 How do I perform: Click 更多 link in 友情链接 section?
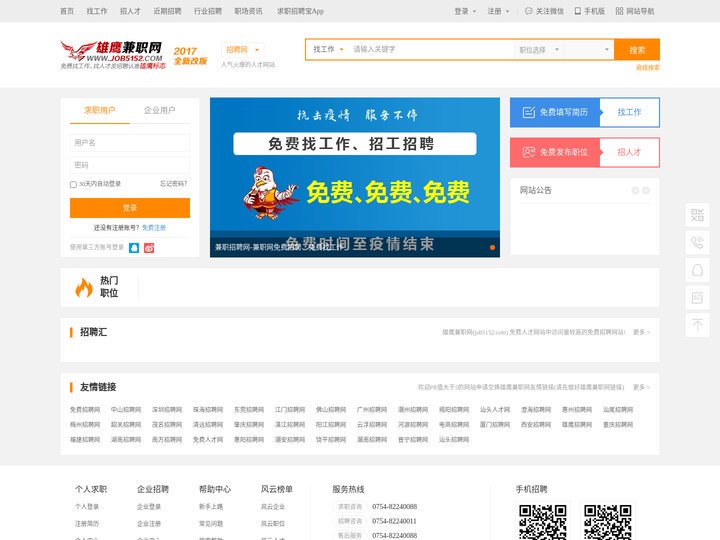tap(641, 387)
